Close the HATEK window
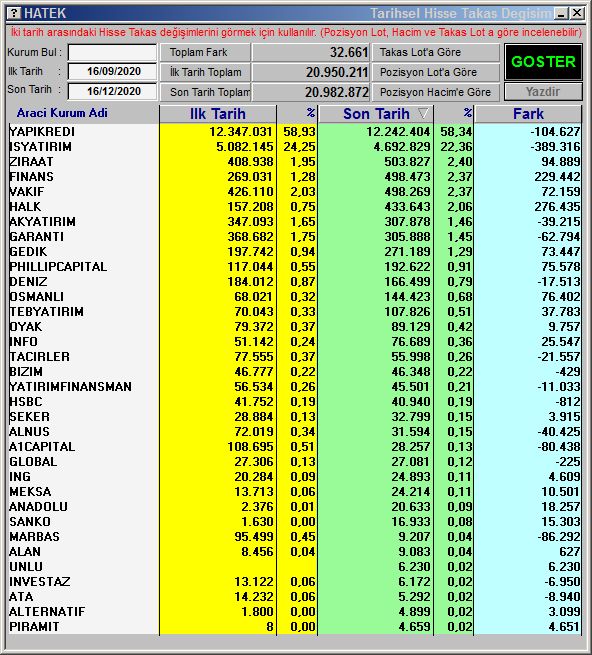Viewport: 592px width, 655px height. [x=577, y=13]
